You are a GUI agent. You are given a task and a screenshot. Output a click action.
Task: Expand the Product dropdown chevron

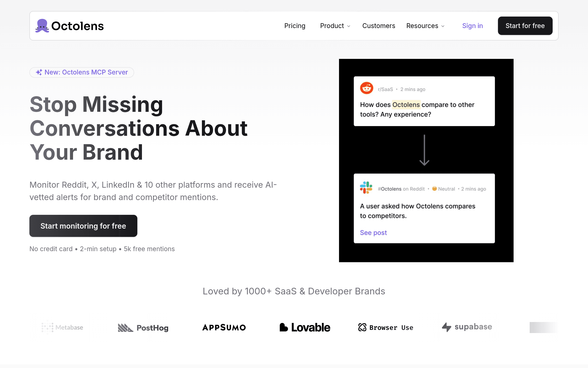[349, 26]
